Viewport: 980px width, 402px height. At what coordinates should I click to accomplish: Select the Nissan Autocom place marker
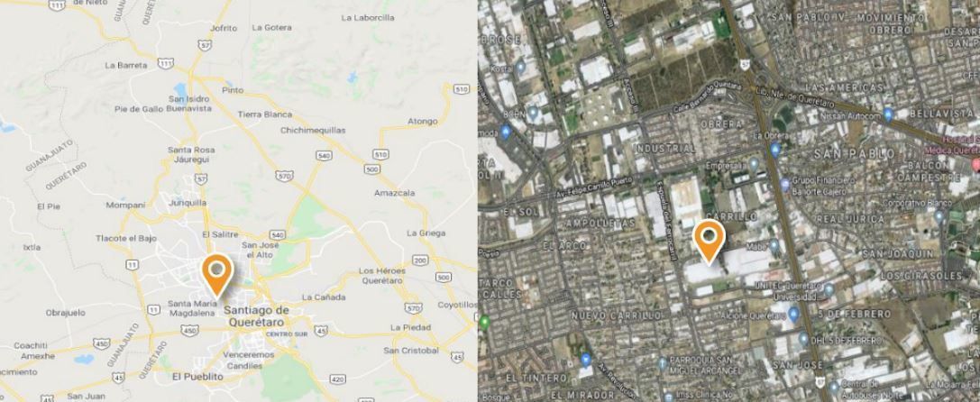coord(888,115)
